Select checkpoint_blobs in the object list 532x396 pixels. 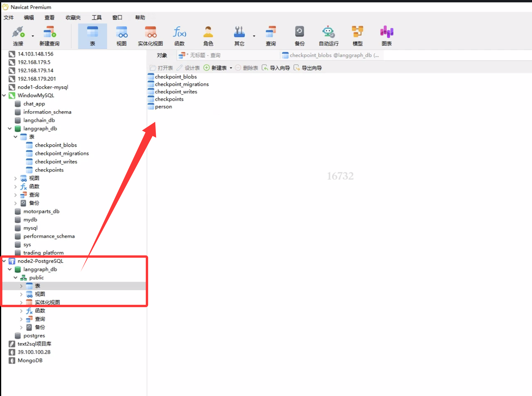pos(176,77)
